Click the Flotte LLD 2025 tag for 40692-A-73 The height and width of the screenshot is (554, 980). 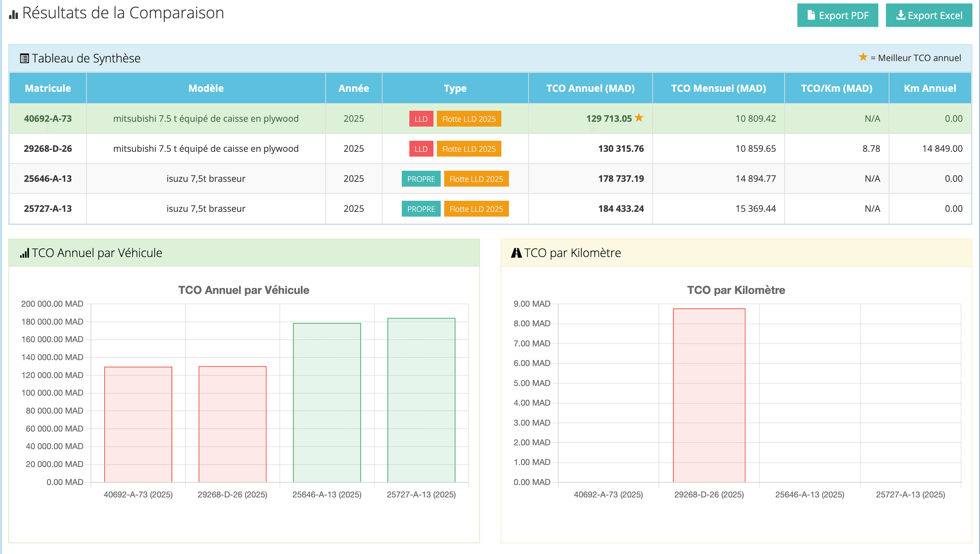click(469, 118)
